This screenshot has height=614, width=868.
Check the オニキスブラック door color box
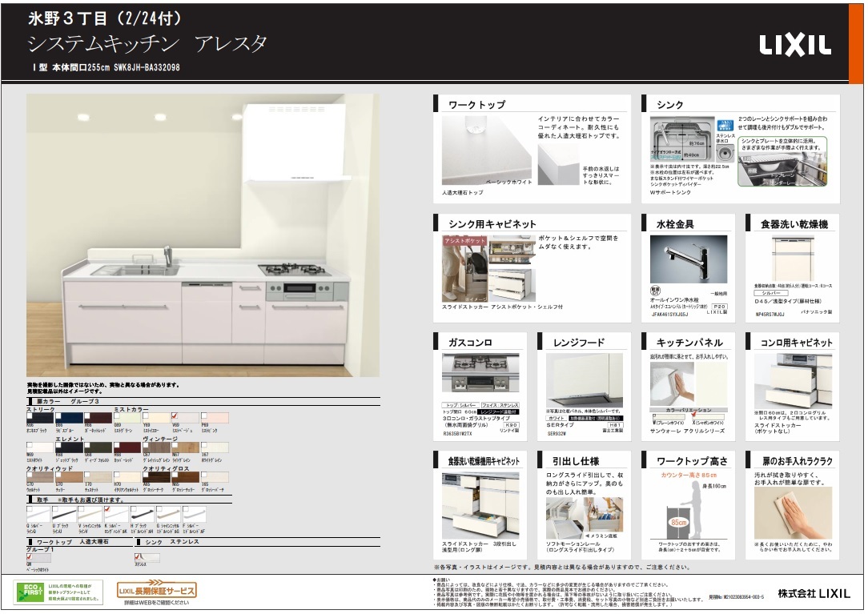(x=30, y=415)
